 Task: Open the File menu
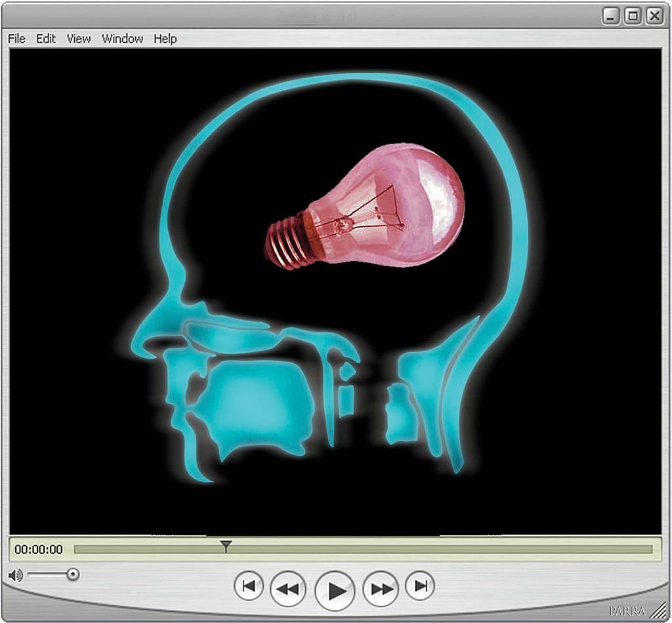point(16,39)
